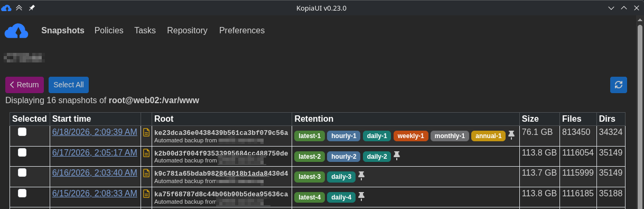Click pin icon next to daily-4 tag

[361, 197]
